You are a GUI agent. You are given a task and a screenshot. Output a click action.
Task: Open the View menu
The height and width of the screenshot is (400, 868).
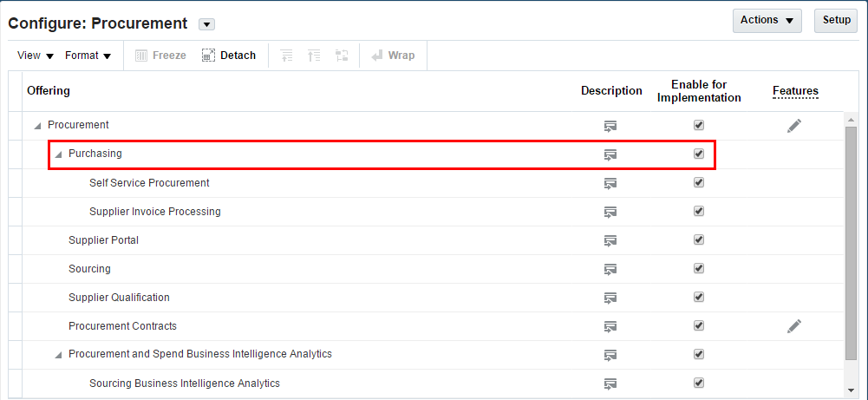click(x=35, y=56)
